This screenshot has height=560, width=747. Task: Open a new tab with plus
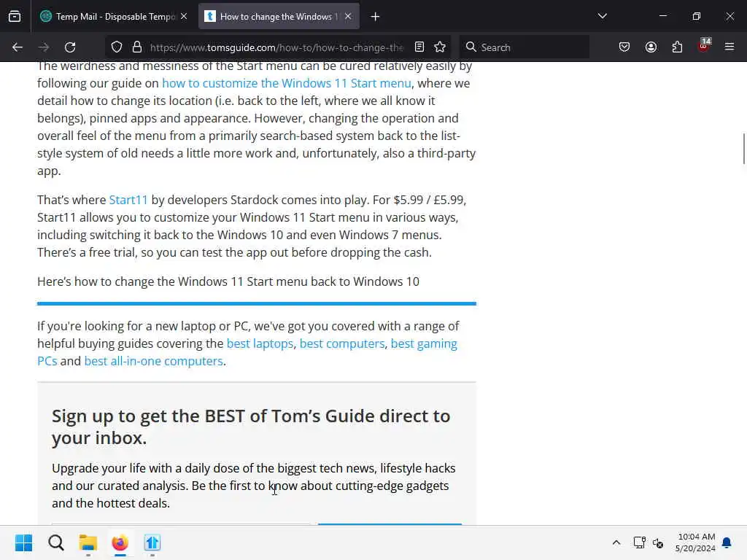pyautogui.click(x=375, y=17)
